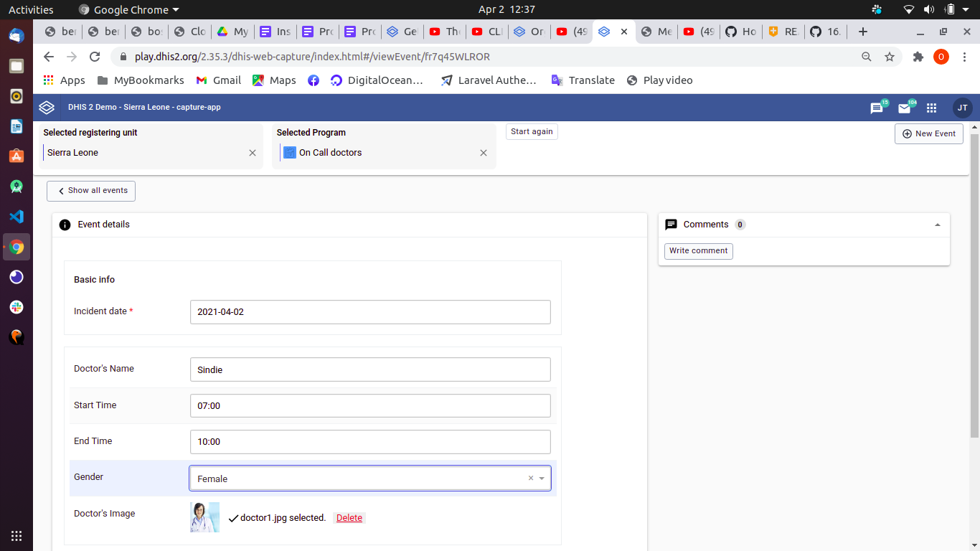Delete the doctor1.jpg image
Screen dimensions: 980x551
349,518
